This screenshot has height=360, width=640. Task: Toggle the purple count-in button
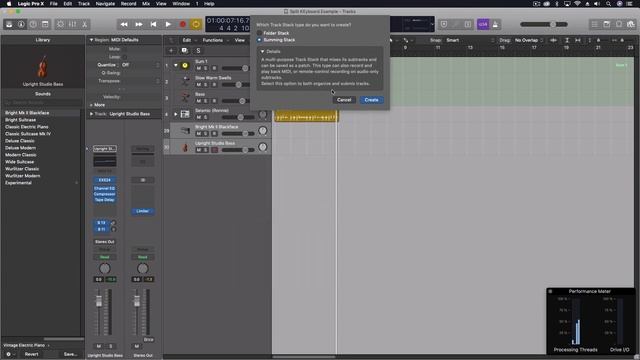pyautogui.click(x=483, y=24)
